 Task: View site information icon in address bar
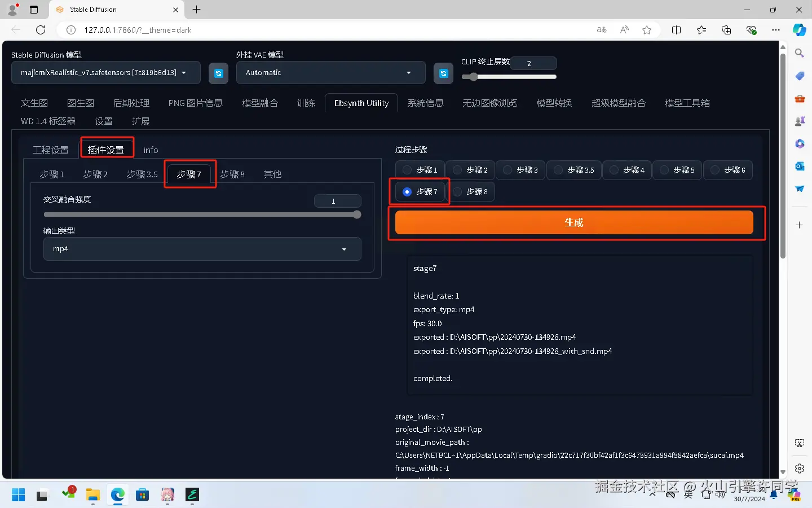point(71,30)
